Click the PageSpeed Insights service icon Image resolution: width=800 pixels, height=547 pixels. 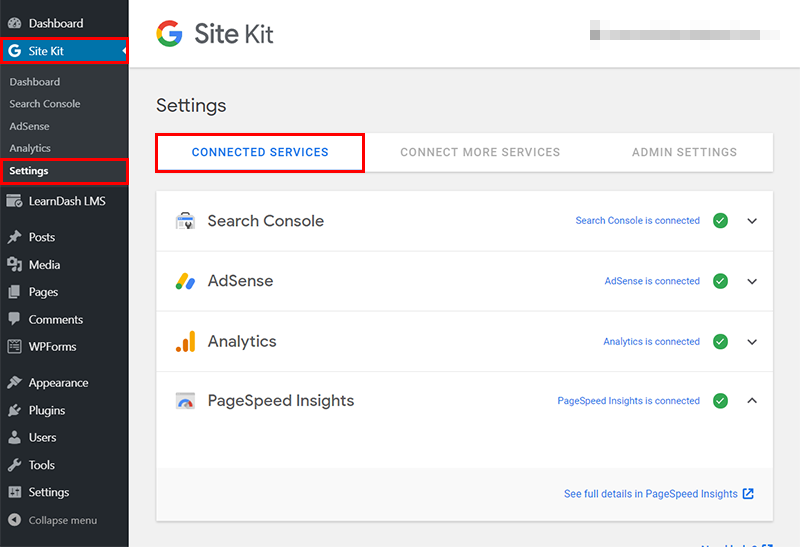(185, 401)
